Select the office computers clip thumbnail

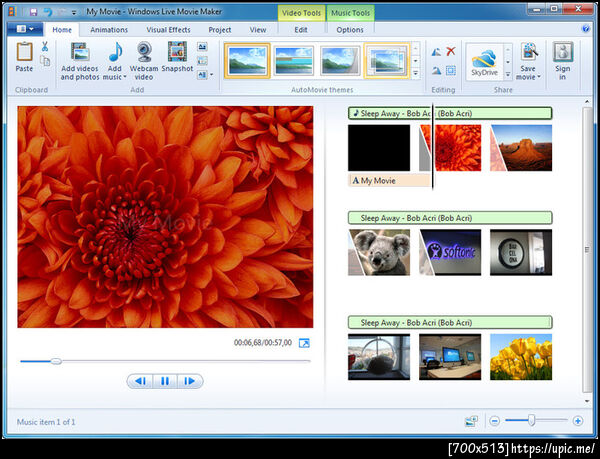pos(450,357)
